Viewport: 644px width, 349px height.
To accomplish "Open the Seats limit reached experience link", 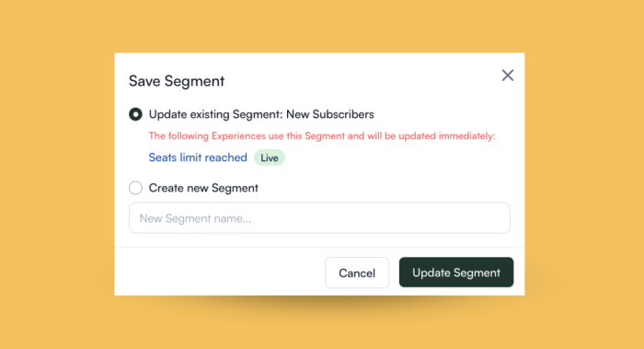I will tap(198, 157).
